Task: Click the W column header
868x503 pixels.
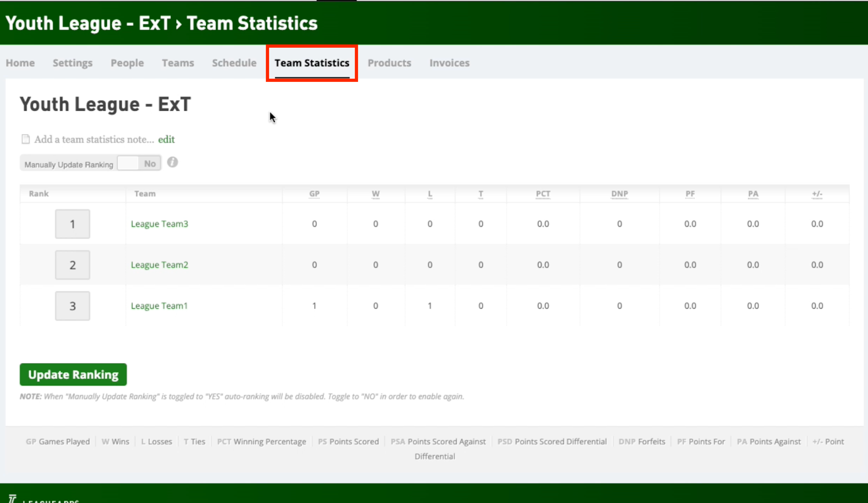Action: point(376,194)
